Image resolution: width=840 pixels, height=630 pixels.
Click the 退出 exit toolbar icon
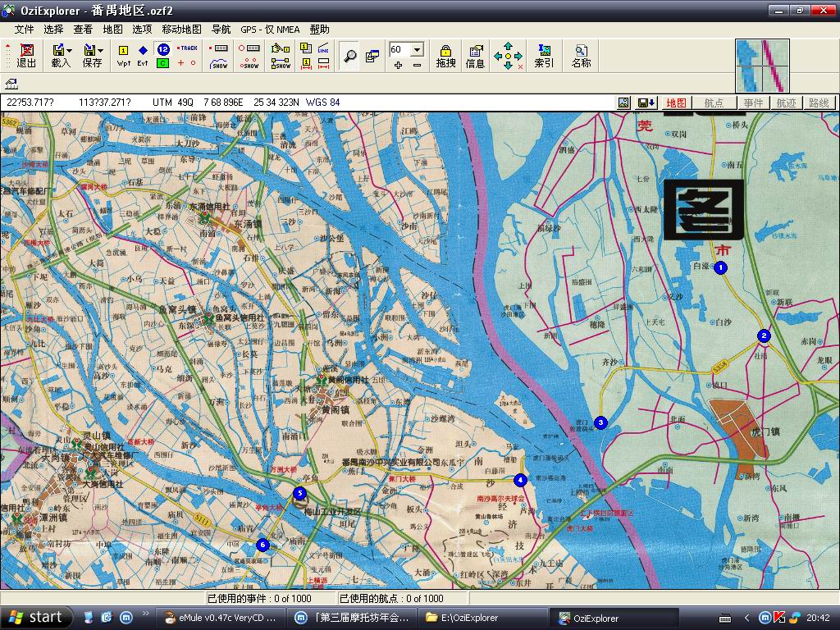pyautogui.click(x=26, y=56)
